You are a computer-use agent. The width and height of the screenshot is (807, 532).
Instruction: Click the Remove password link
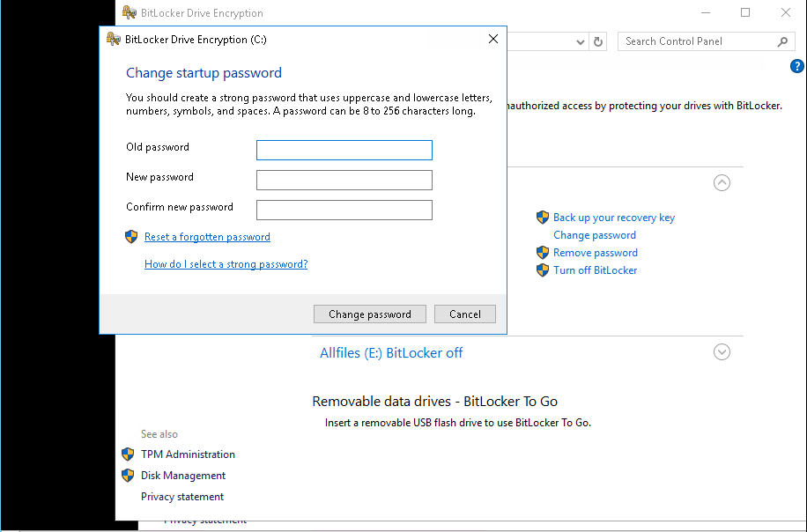point(596,253)
